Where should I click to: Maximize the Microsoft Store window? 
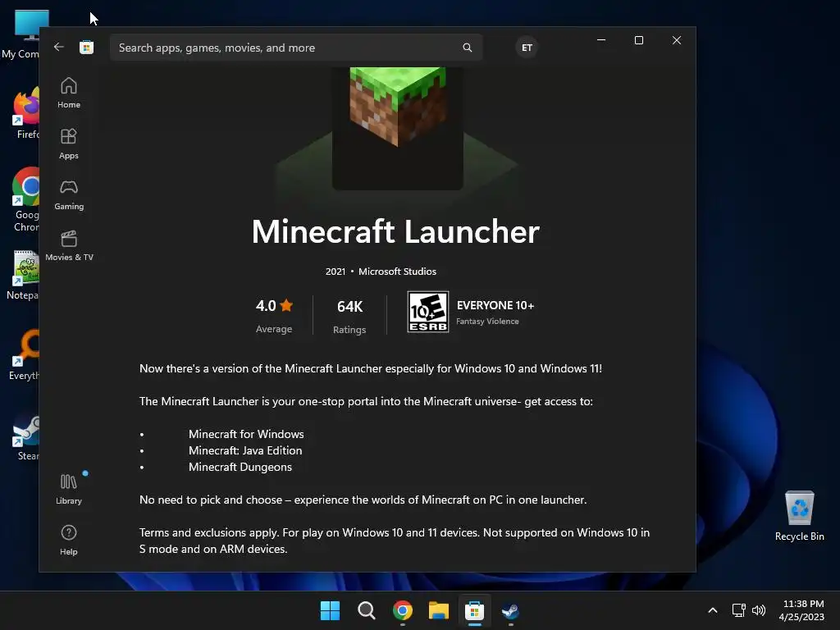click(x=638, y=40)
